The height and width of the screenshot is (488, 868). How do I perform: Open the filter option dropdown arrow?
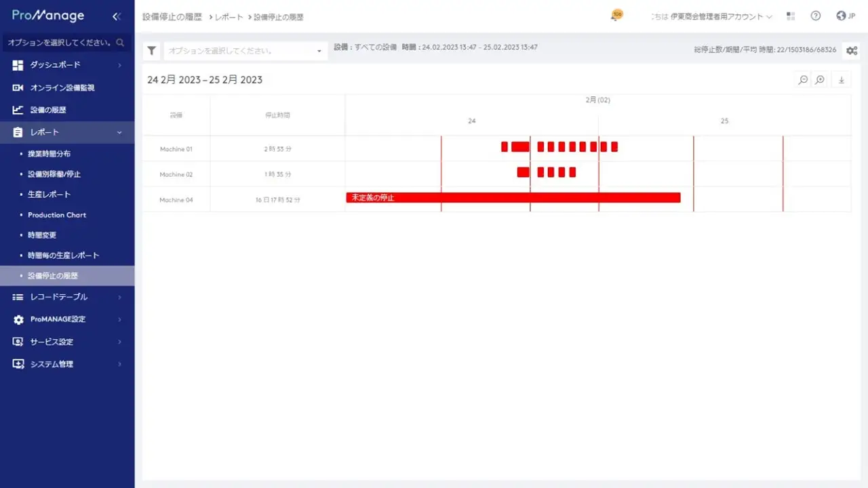tap(319, 51)
